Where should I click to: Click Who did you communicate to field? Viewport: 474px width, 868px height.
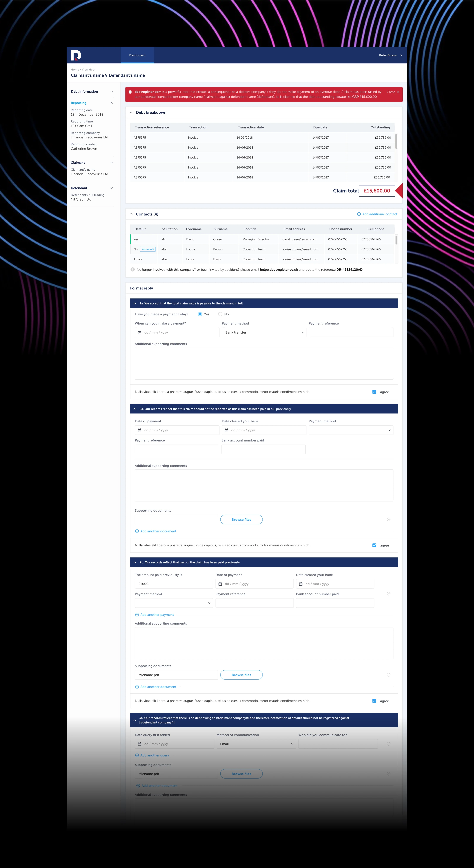pyautogui.click(x=338, y=744)
